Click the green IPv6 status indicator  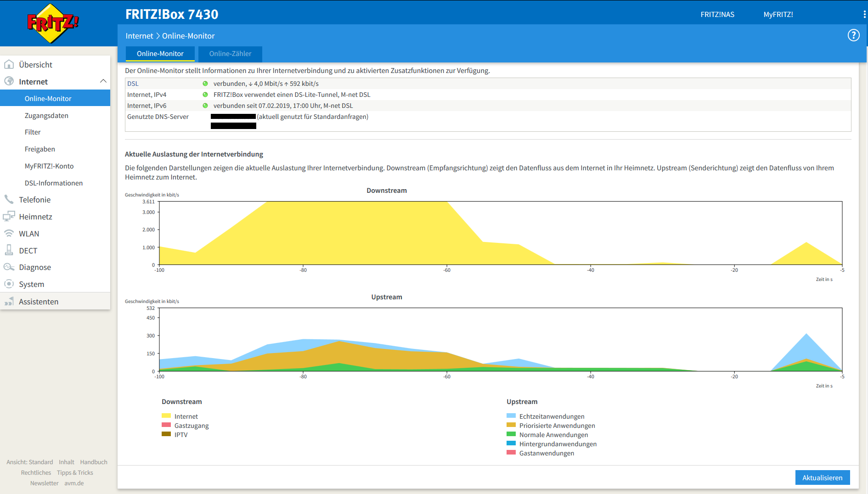(205, 106)
